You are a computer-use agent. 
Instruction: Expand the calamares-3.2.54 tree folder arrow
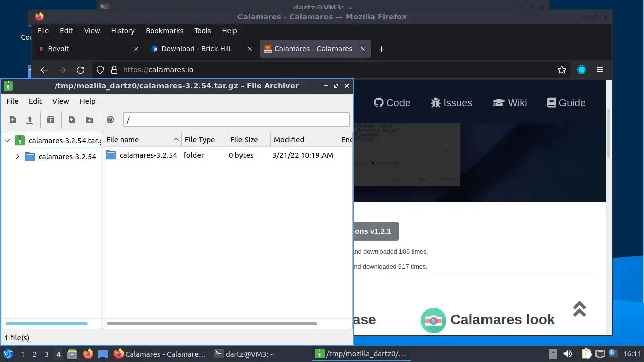[x=18, y=156]
